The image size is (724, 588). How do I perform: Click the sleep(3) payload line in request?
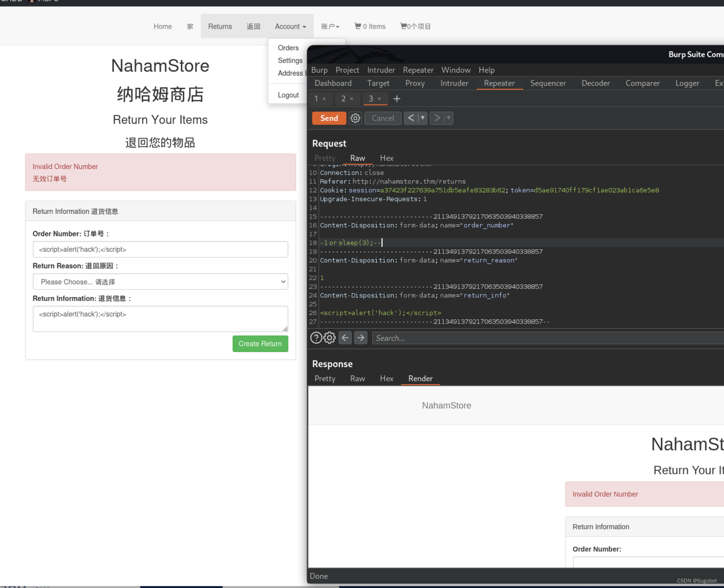351,243
